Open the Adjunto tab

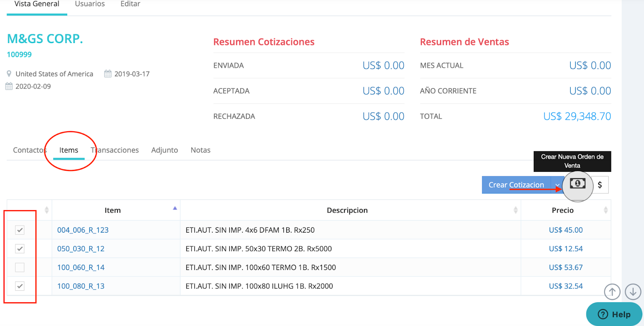[x=165, y=150]
